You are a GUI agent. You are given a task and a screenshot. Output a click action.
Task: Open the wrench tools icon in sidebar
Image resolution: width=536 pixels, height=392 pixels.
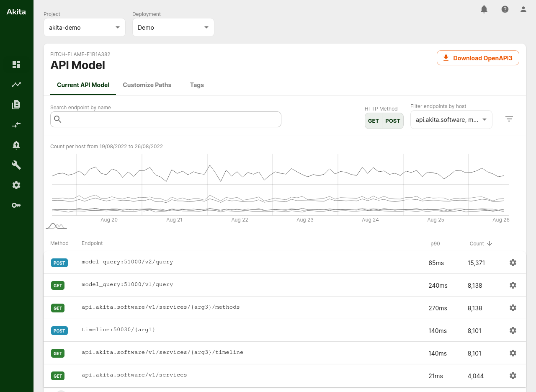click(x=16, y=165)
